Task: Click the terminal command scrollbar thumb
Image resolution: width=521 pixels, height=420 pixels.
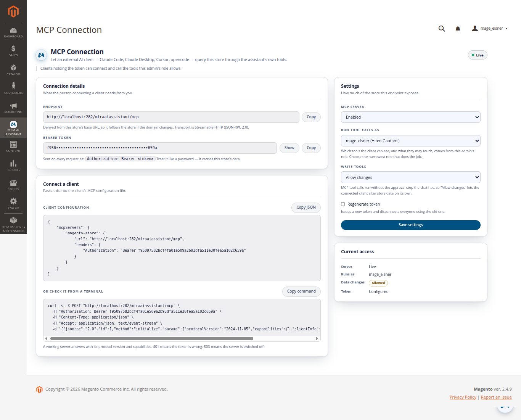Action: click(152, 338)
